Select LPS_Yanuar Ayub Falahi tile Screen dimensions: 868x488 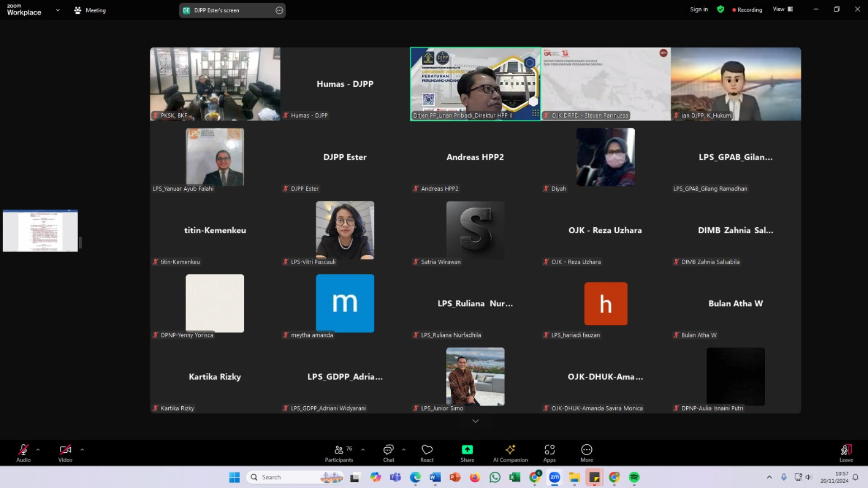point(215,157)
